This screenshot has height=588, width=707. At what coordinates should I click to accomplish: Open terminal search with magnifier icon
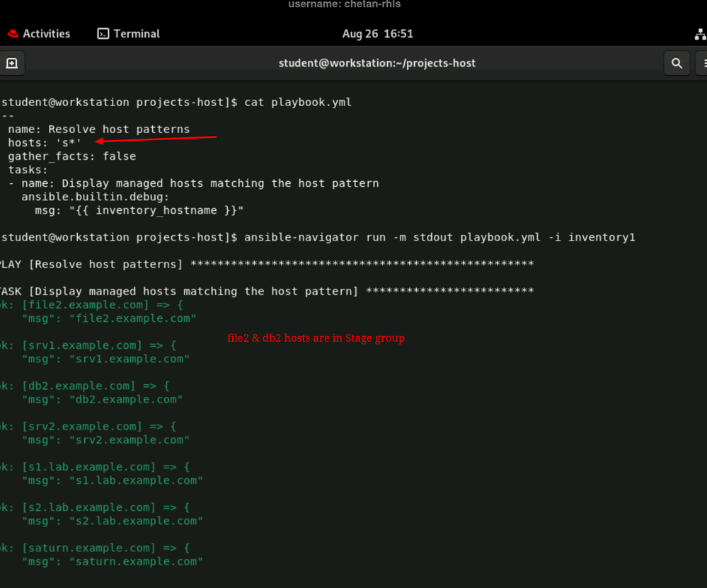(x=677, y=63)
